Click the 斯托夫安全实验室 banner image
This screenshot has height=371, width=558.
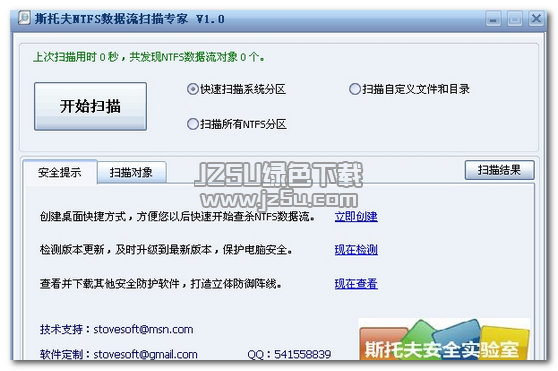click(444, 339)
